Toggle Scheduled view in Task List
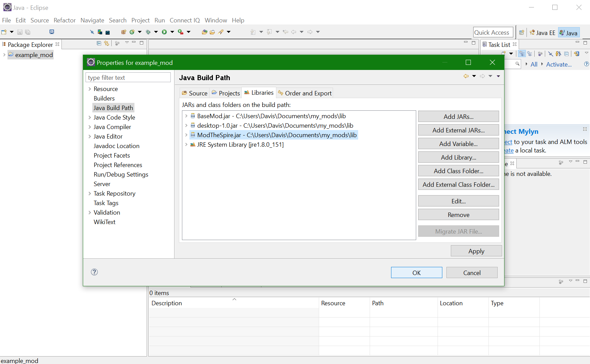 (x=530, y=54)
